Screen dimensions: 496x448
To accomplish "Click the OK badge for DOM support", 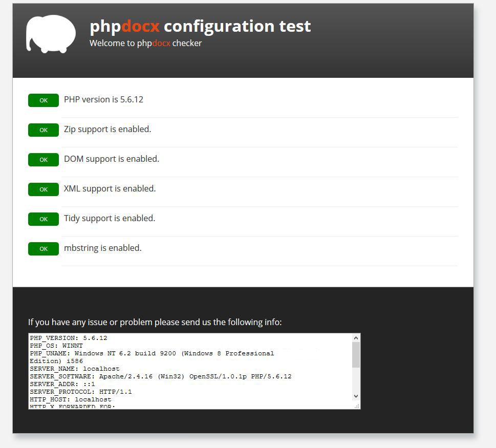I will (44, 160).
